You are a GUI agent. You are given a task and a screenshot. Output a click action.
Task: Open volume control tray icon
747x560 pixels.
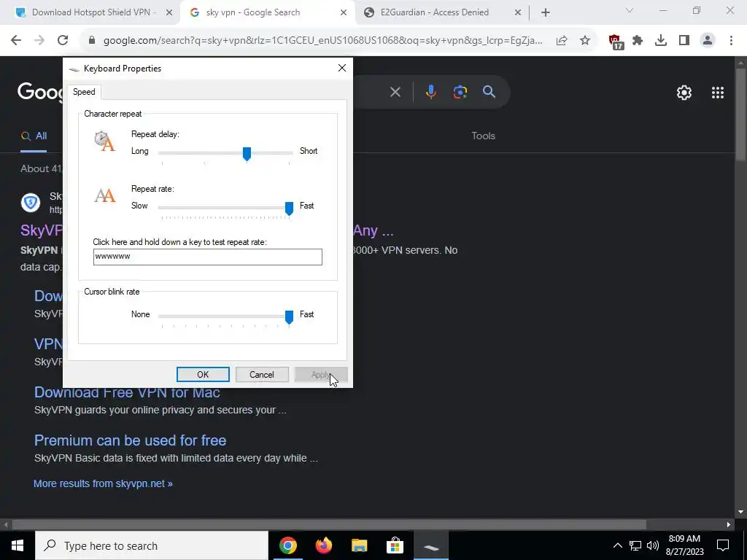point(653,545)
